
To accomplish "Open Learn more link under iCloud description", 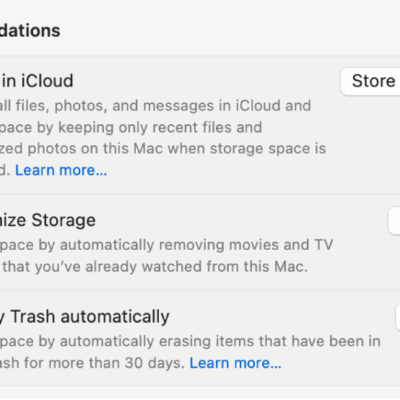I will tap(61, 170).
